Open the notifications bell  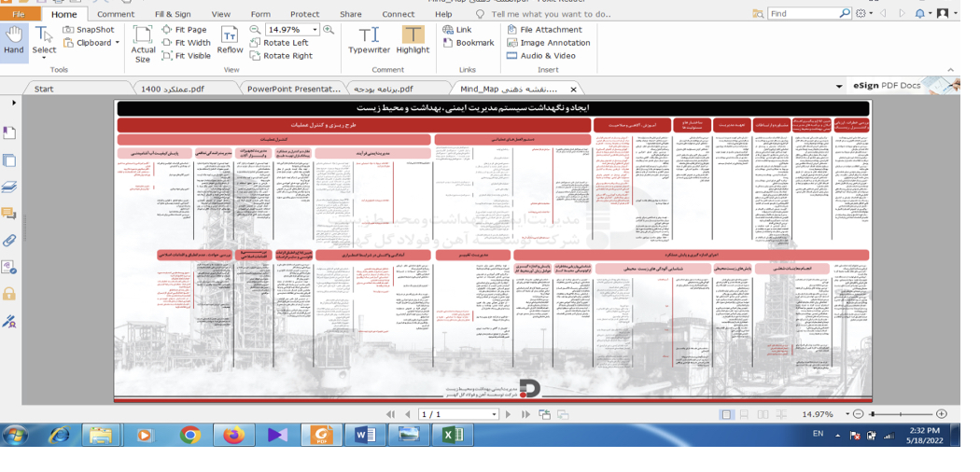(922, 13)
